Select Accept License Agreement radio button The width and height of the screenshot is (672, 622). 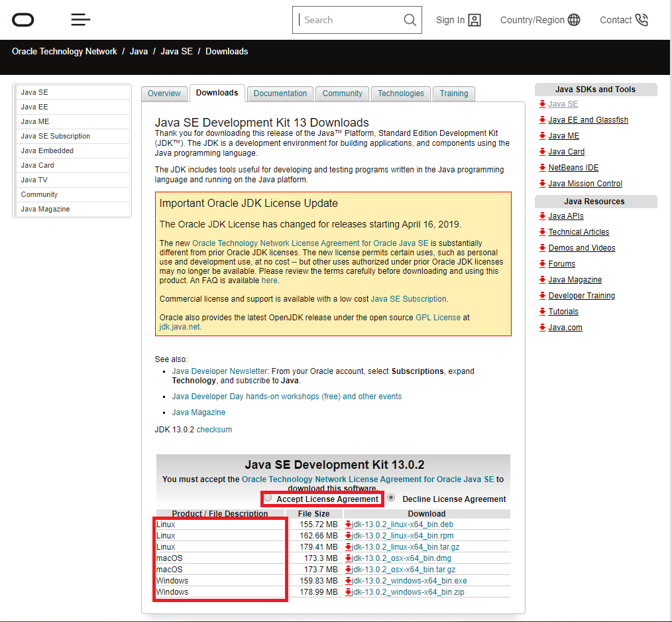pos(268,497)
